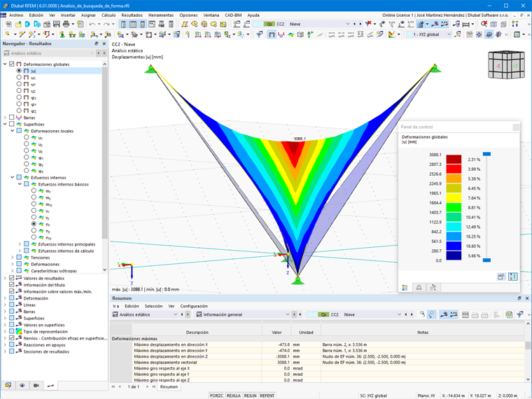
Task: Expand the Tensiones tree node
Action: point(12,258)
